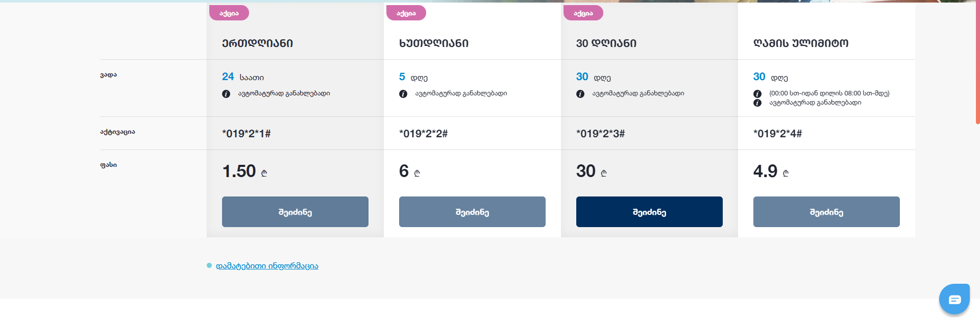Buy the ერთდღიანი package for 1.50
Screen dimensions: 980x321
(295, 212)
